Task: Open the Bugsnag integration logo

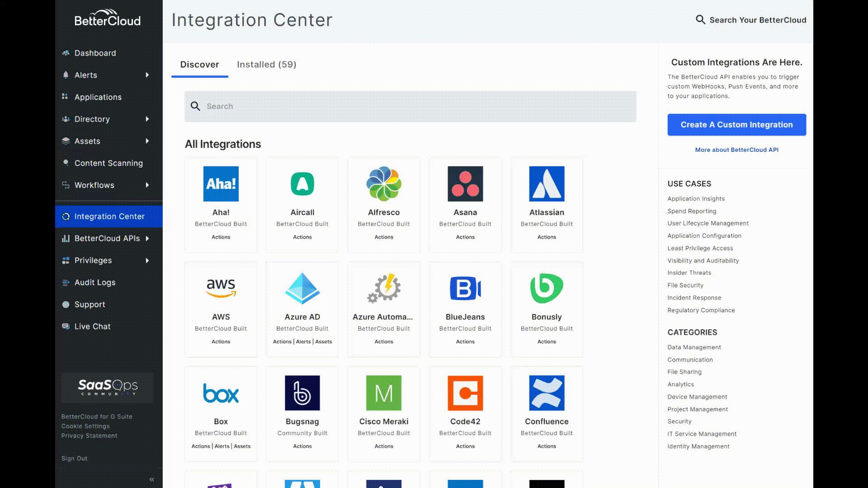Action: [302, 393]
